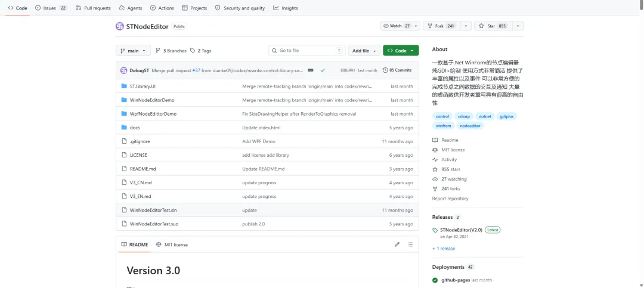644x288 pixels.
Task: Click the Watch button
Action: pyautogui.click(x=397, y=26)
